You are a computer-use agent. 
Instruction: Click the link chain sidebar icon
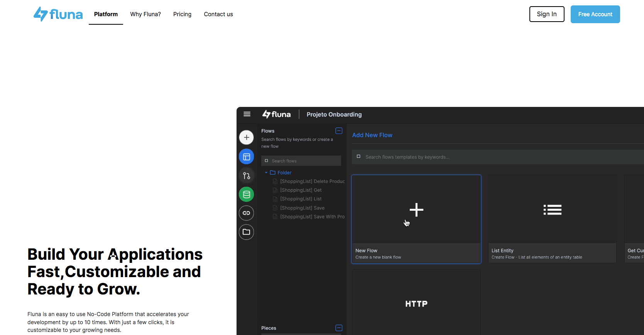pyautogui.click(x=247, y=213)
